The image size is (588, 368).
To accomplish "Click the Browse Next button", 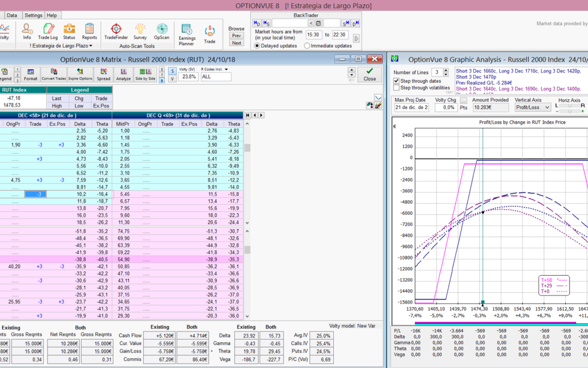I will coord(236,43).
